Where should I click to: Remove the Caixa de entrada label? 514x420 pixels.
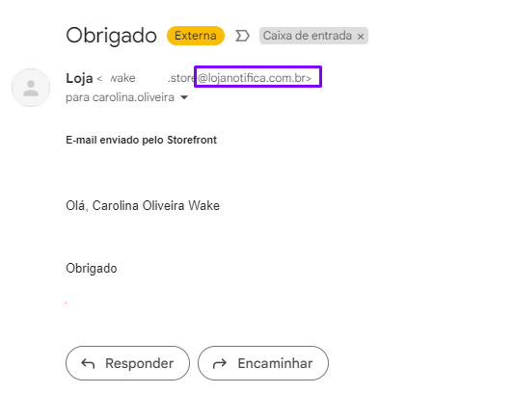(x=361, y=37)
